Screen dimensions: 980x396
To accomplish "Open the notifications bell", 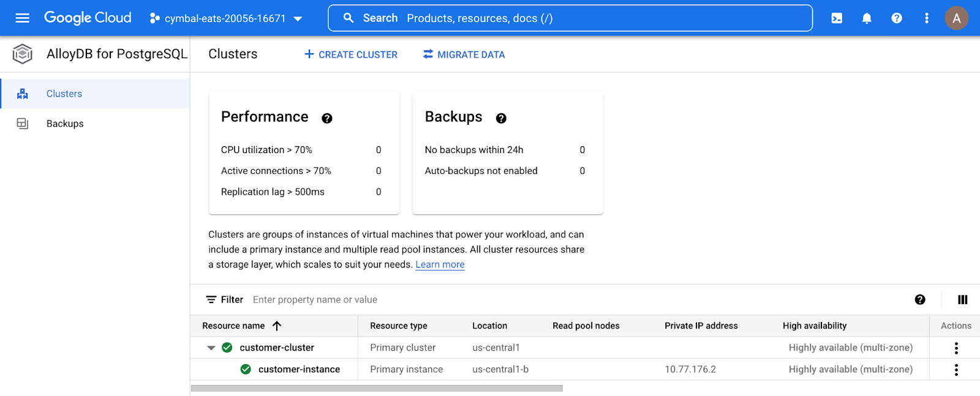I will [x=867, y=18].
